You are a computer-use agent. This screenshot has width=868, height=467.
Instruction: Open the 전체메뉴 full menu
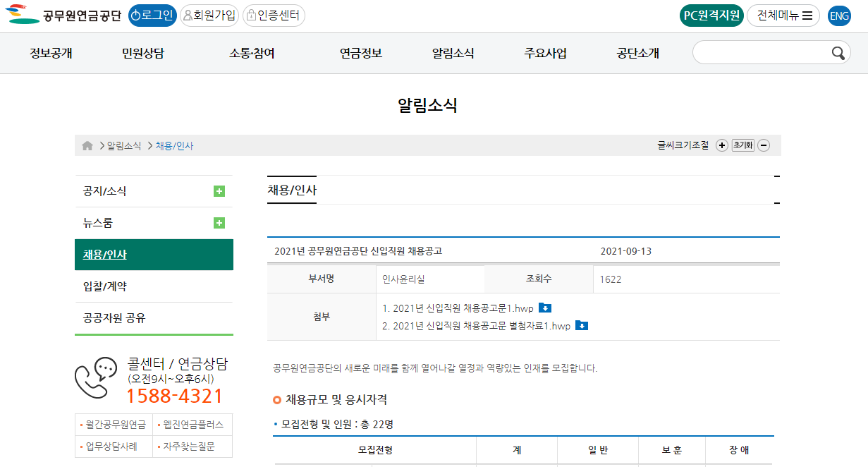(x=783, y=14)
